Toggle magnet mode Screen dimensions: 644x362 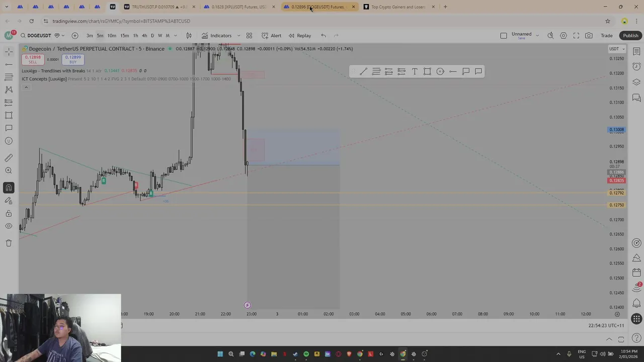tap(9, 188)
